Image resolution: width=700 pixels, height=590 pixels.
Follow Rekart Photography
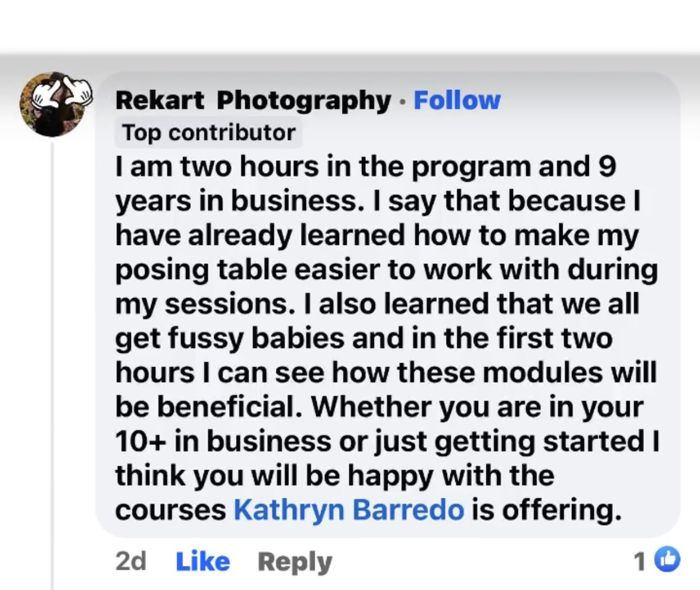coord(457,100)
